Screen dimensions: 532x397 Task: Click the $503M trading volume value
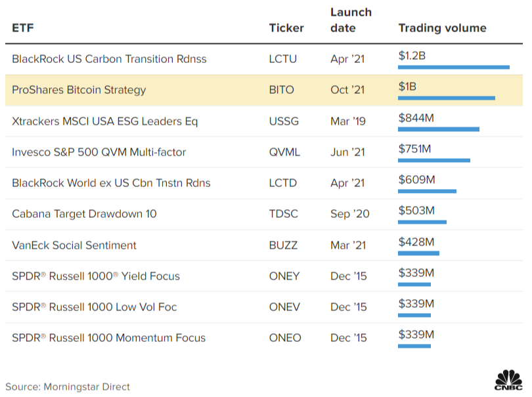[x=416, y=210]
